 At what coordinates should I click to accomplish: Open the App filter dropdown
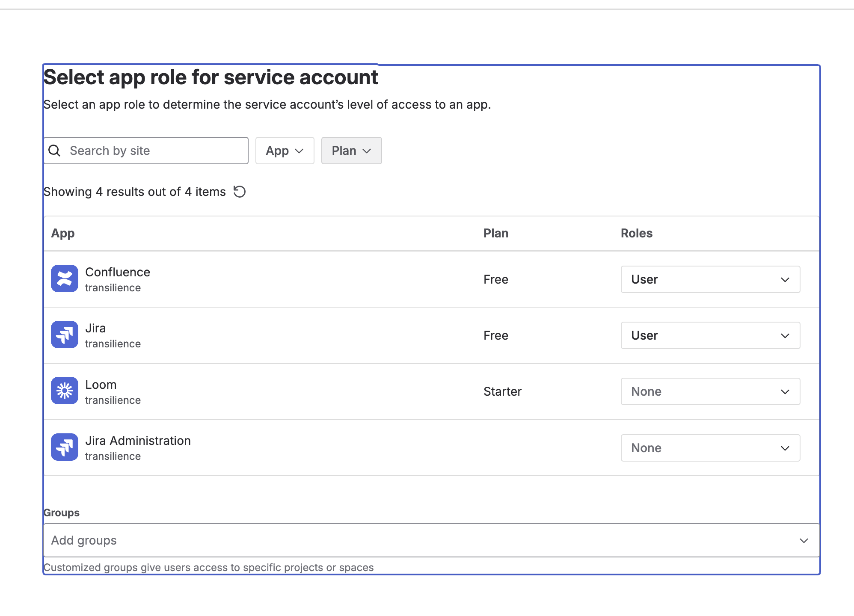pyautogui.click(x=285, y=151)
